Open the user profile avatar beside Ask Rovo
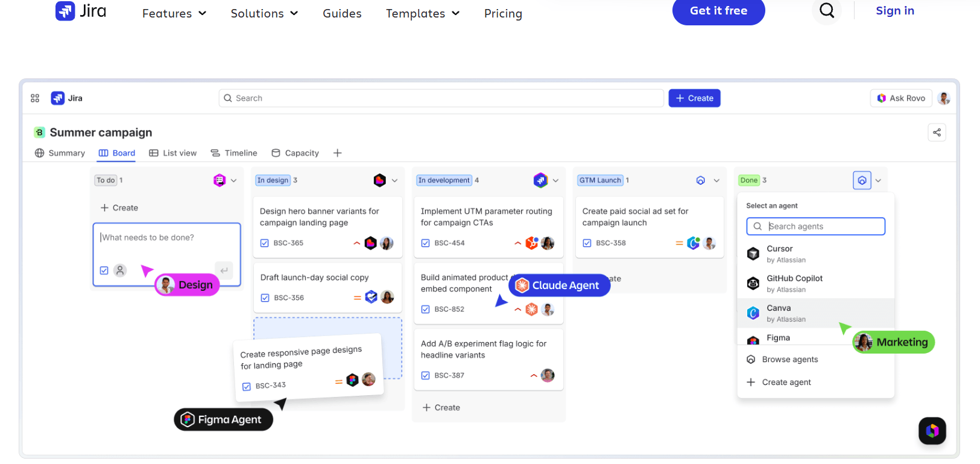 coord(944,98)
